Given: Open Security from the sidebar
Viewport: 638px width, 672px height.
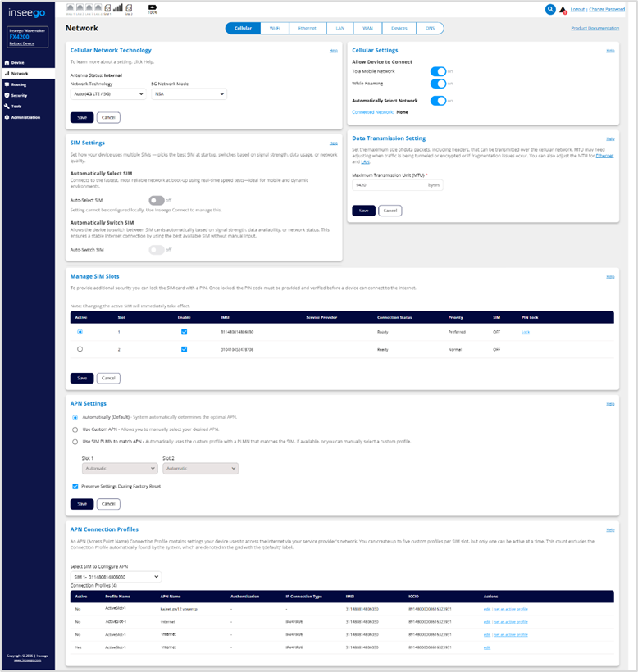Looking at the screenshot, I should (20, 95).
